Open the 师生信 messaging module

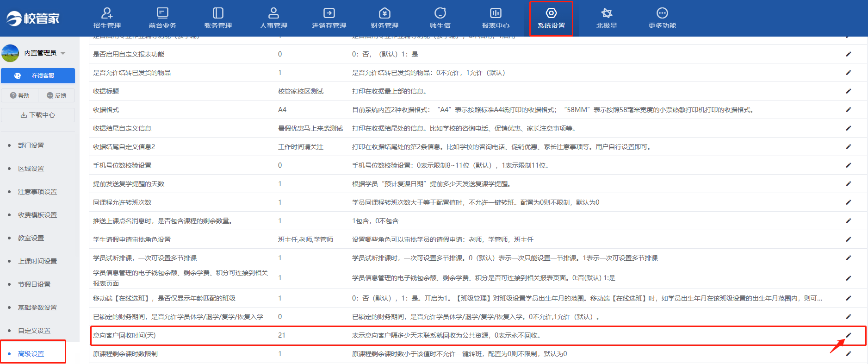point(440,18)
